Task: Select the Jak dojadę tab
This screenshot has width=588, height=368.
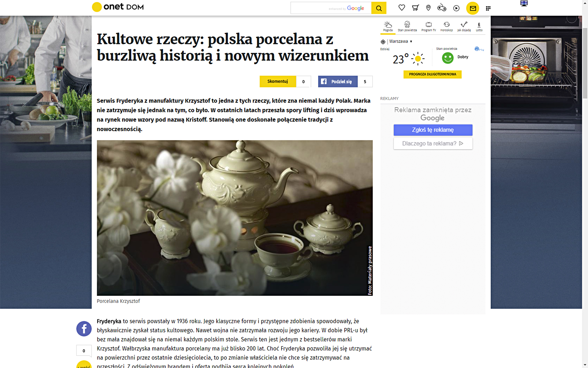Action: (x=464, y=26)
